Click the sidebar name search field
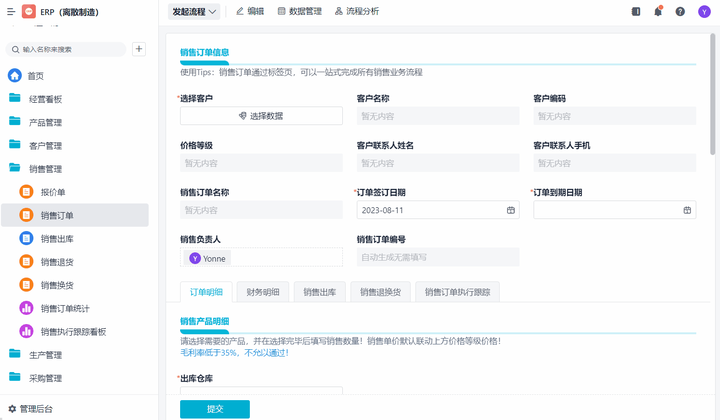 [x=68, y=49]
